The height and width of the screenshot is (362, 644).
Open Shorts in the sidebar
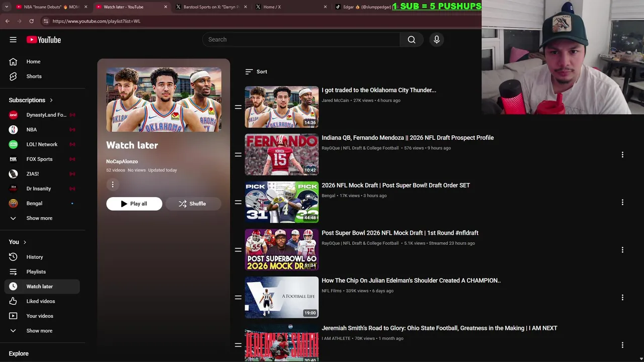pyautogui.click(x=42, y=76)
